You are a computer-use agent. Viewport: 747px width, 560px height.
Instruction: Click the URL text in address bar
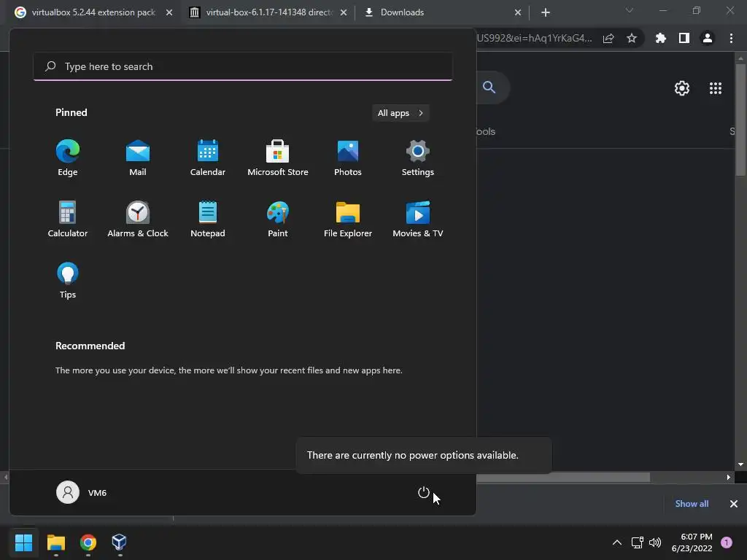pyautogui.click(x=534, y=38)
